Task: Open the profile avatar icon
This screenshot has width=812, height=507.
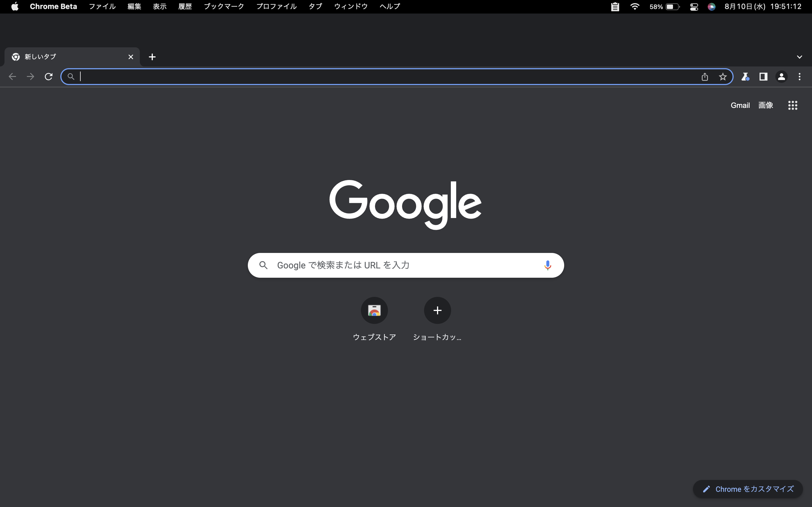Action: [x=781, y=77]
